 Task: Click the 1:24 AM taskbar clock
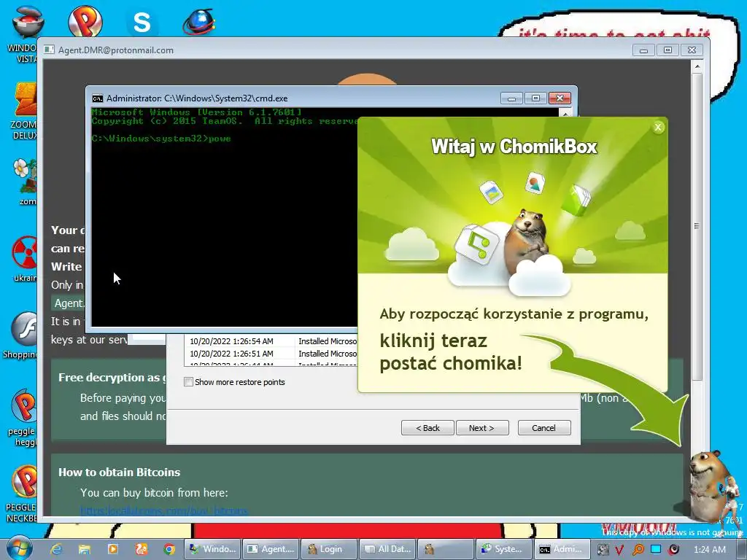pos(709,550)
